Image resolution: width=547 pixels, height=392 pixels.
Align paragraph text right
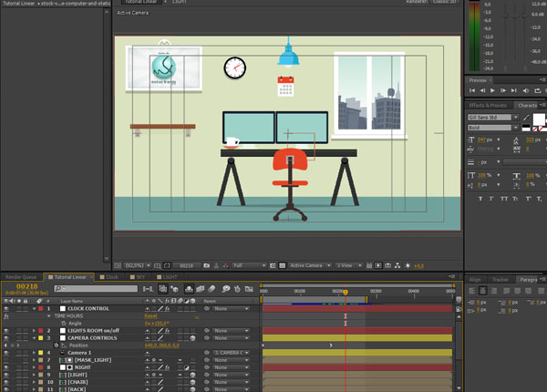493,291
